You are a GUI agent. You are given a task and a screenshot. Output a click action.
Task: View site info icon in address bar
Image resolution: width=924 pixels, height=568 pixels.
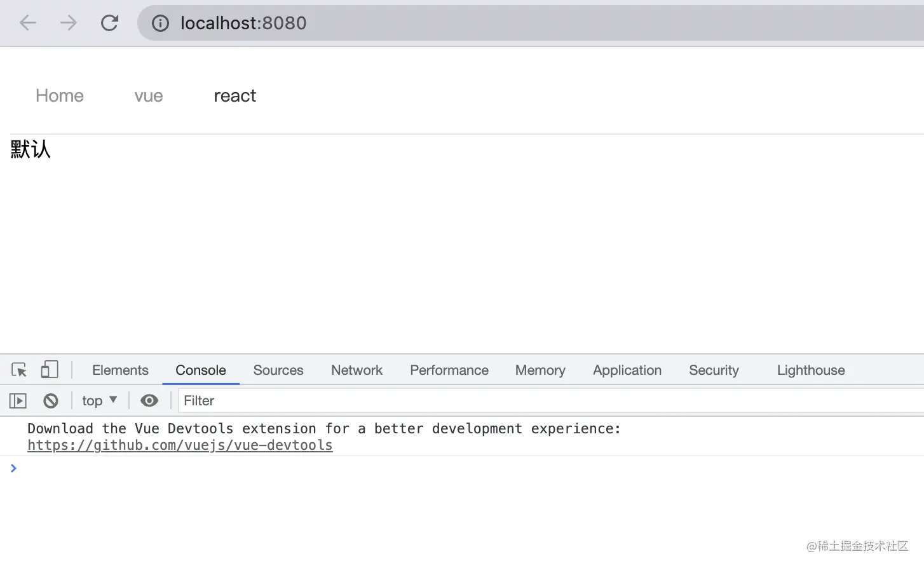coord(160,24)
